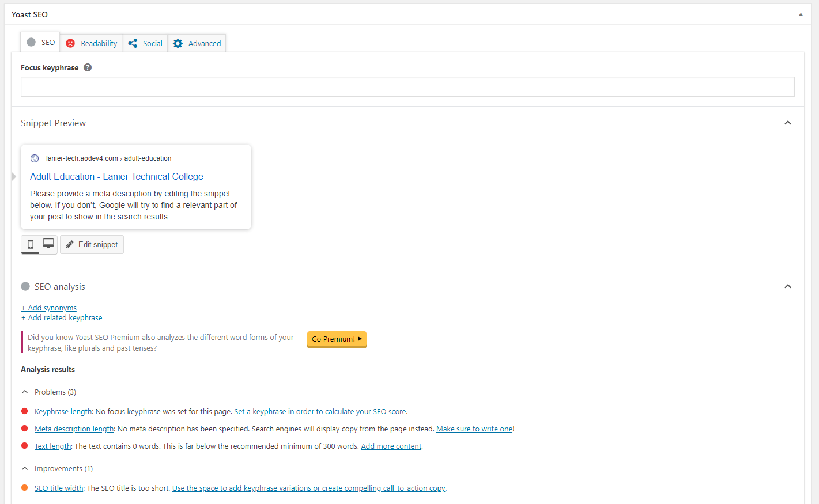Click Make sure to write one link
The width and height of the screenshot is (819, 504).
coord(474,429)
